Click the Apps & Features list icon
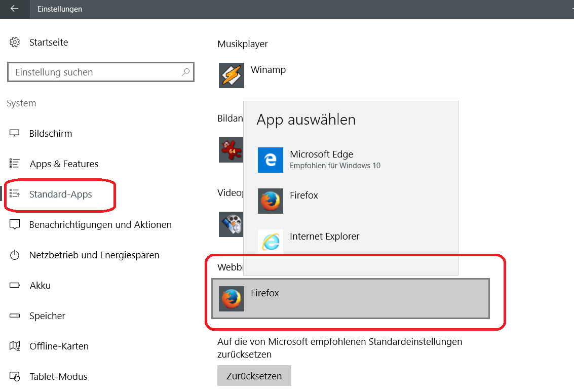 (x=15, y=164)
